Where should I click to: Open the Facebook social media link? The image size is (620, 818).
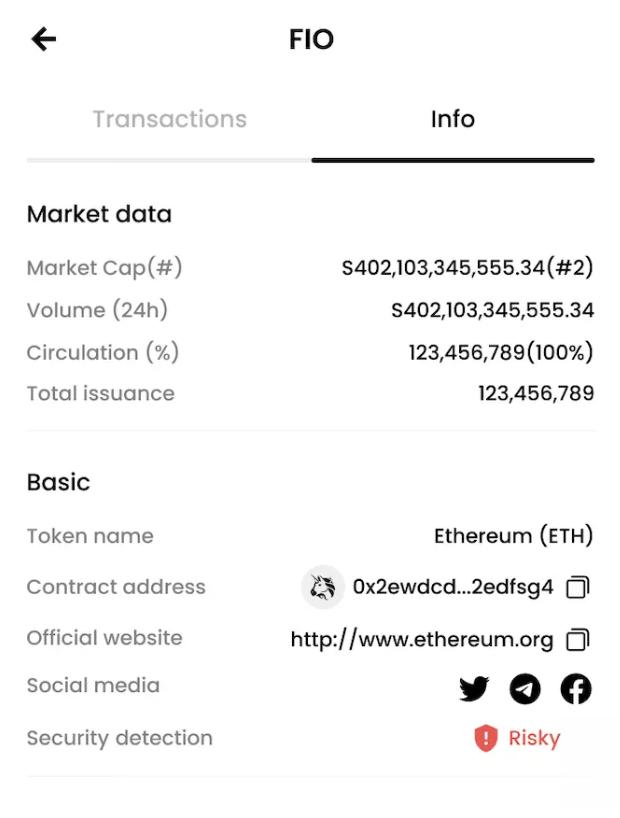tap(576, 689)
